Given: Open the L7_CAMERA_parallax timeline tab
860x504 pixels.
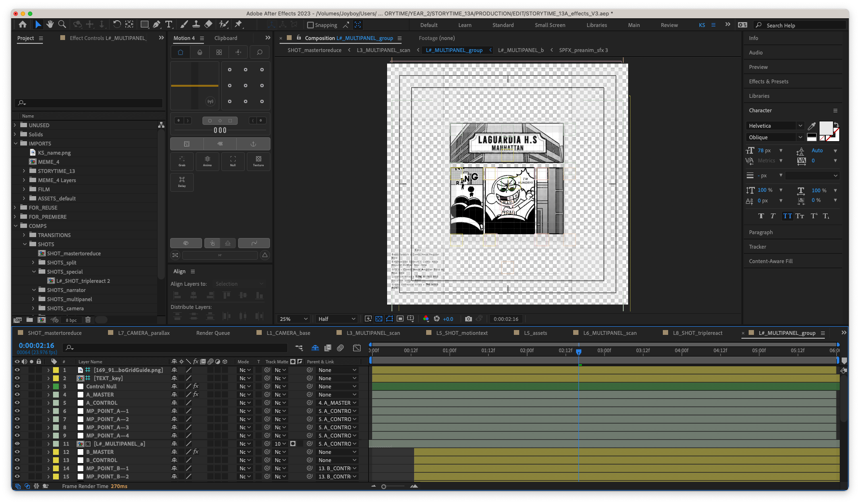Looking at the screenshot, I should click(144, 333).
